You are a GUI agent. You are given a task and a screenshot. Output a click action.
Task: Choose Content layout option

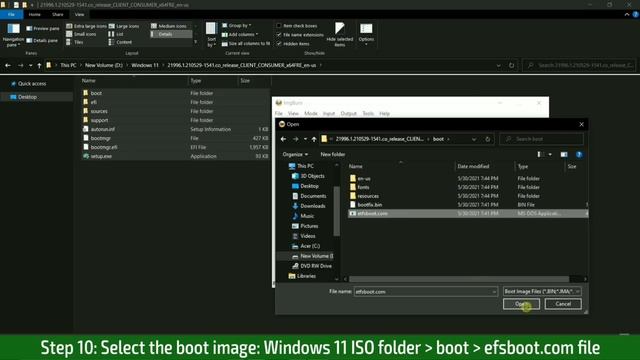coord(120,42)
